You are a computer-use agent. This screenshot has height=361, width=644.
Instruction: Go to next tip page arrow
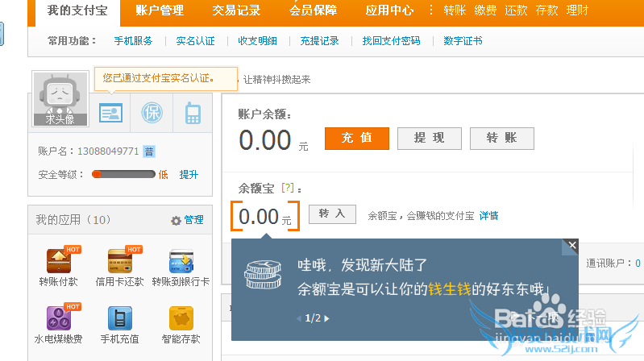[x=326, y=318]
